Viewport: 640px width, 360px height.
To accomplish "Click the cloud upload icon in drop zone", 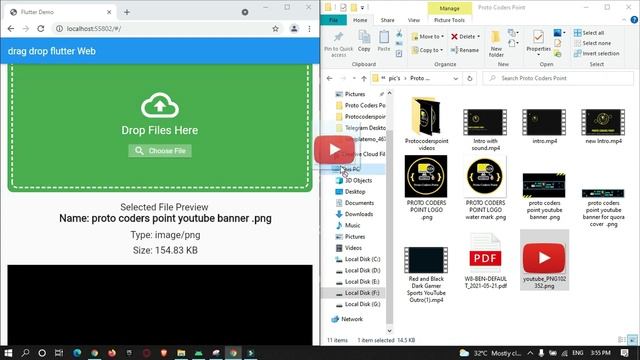I will coord(160,105).
